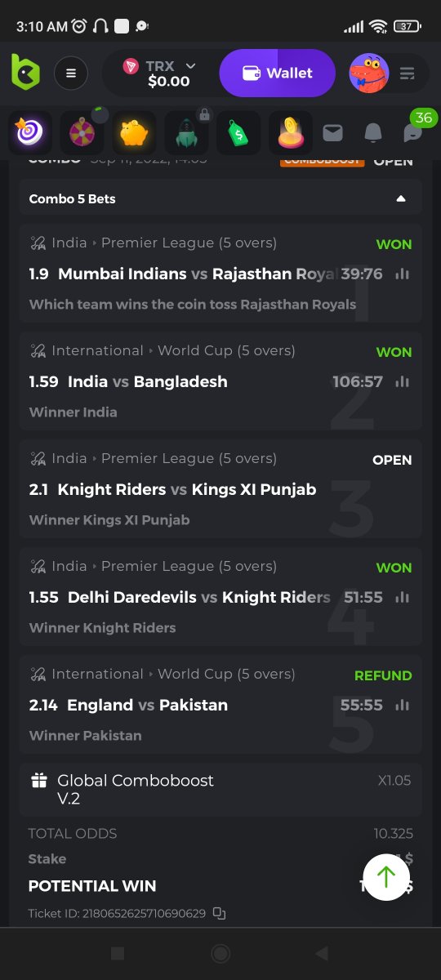The width and height of the screenshot is (441, 980).
Task: View stats for Mumbai Indians match
Action: point(402,274)
